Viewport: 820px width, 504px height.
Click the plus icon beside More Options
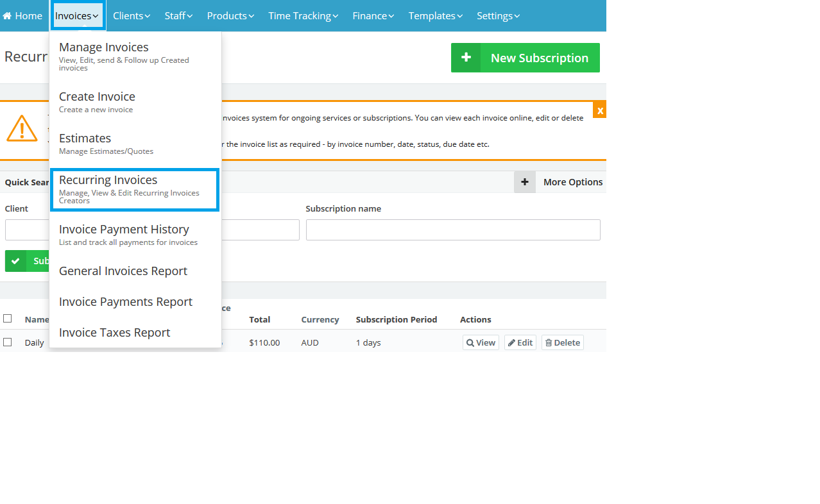[524, 182]
